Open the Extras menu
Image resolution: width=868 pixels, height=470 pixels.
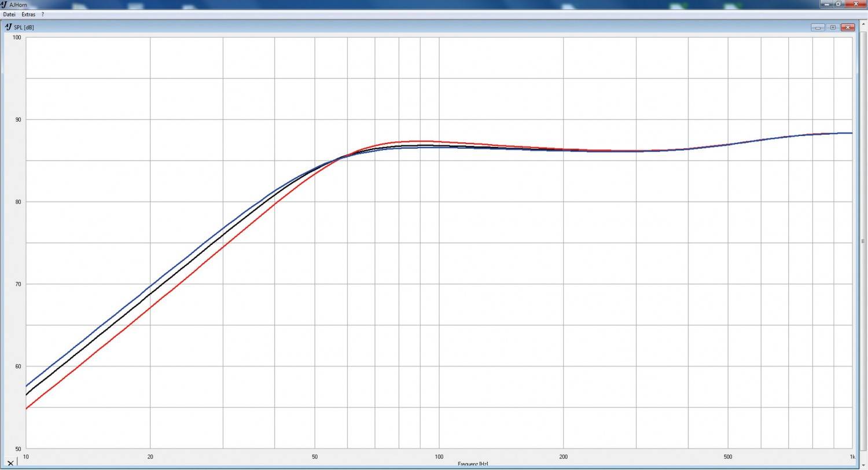28,14
